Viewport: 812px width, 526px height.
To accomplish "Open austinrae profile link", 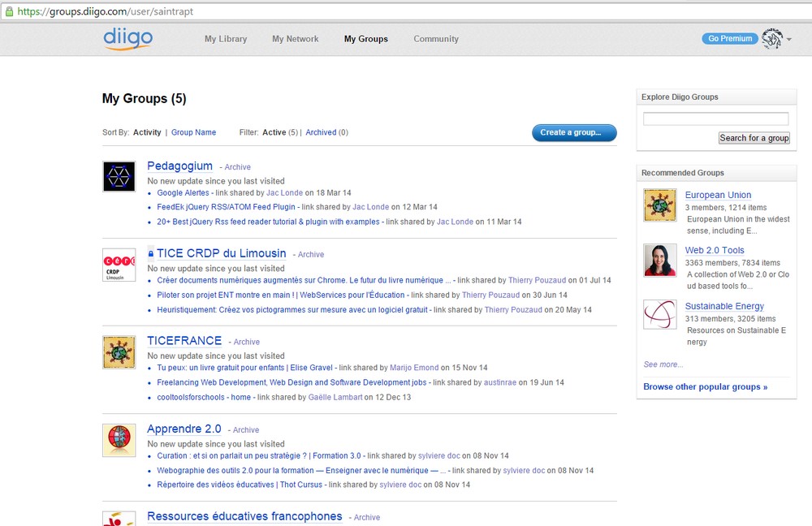I will click(x=499, y=382).
